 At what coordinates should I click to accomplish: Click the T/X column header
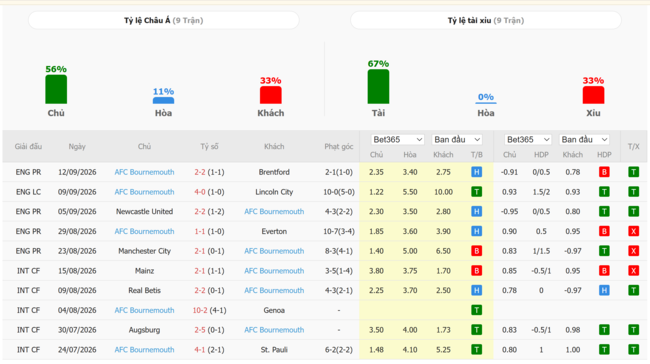pos(633,146)
